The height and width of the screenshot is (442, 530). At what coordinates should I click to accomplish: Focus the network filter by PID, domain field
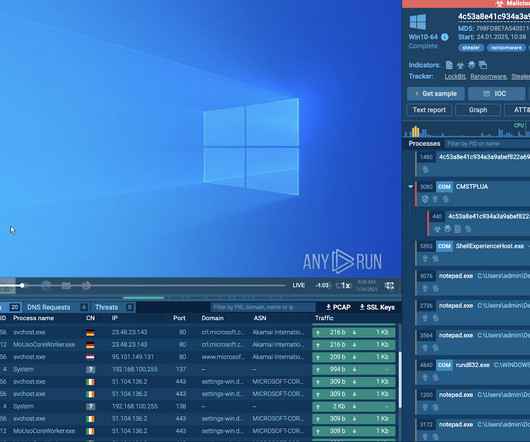[263, 307]
